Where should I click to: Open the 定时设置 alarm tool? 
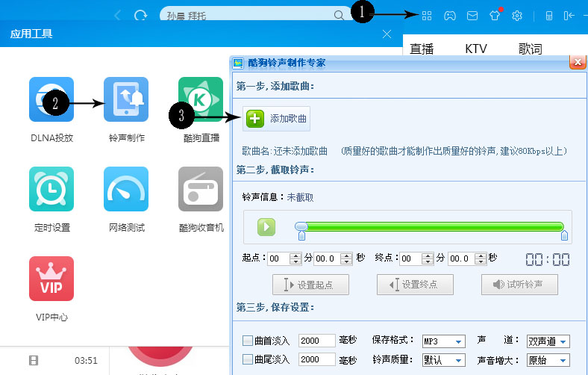point(51,189)
